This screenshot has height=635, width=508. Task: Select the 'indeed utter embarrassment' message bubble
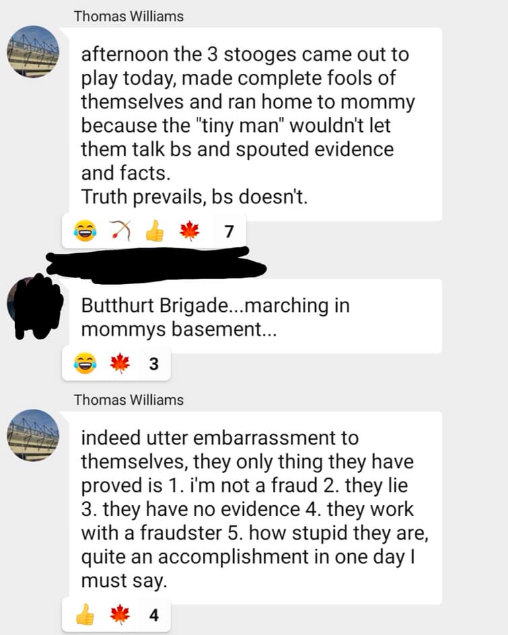255,508
